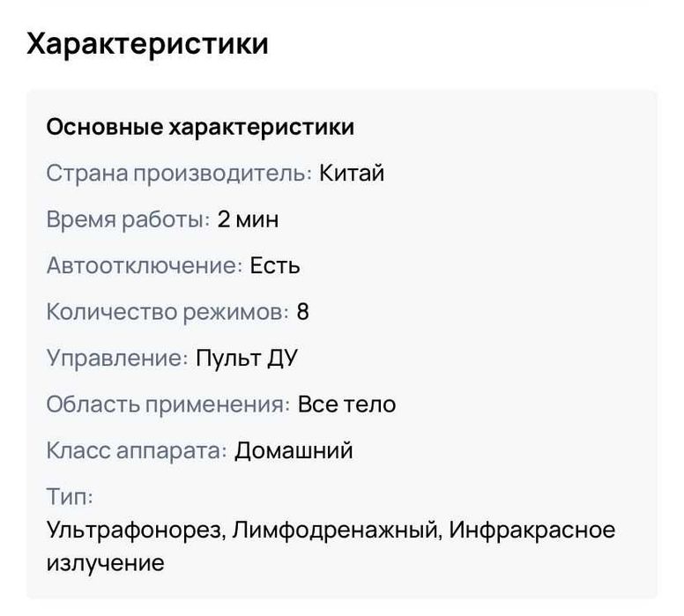Screen dimensions: 684x616
Task: Select the Ультрафонорез type value
Action: 137,531
